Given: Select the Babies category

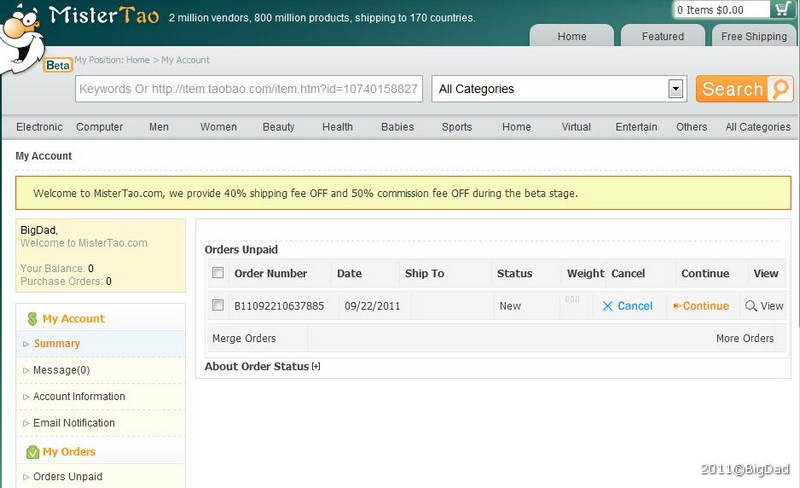Looking at the screenshot, I should point(397,127).
